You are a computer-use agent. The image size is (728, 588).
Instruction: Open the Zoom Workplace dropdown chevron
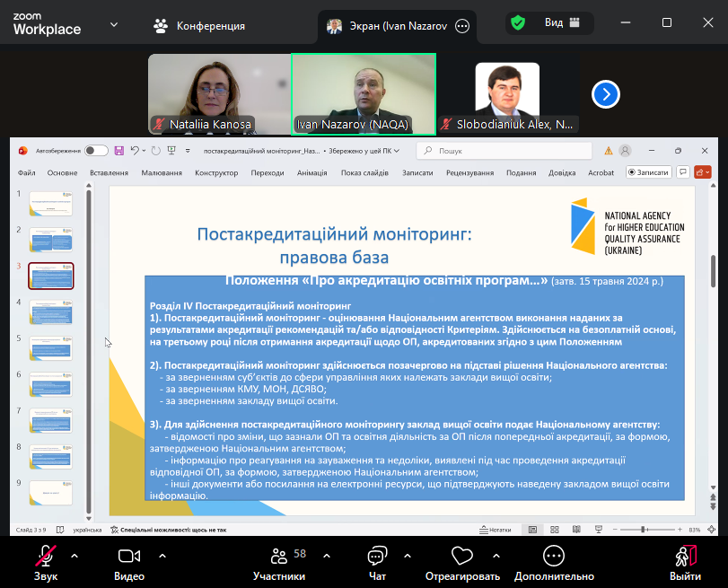point(114,24)
